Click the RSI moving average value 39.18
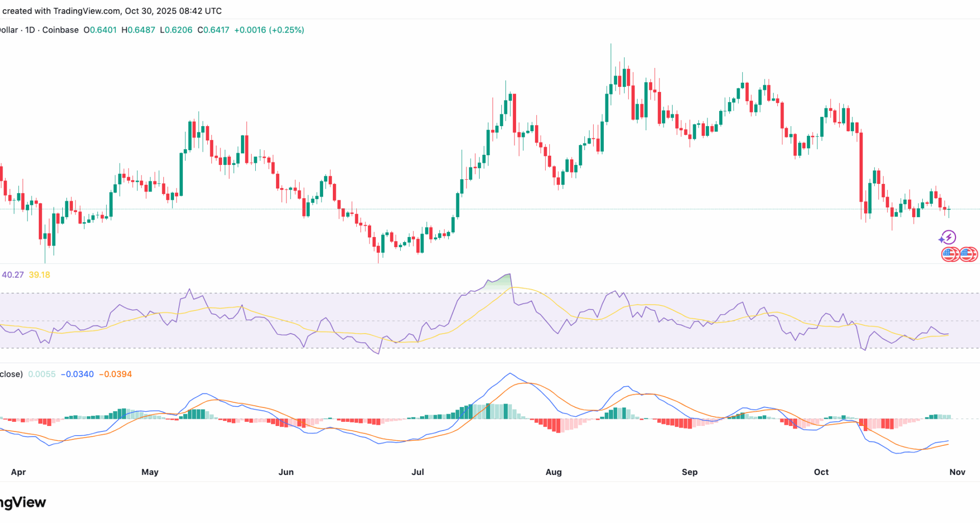 tap(39, 275)
